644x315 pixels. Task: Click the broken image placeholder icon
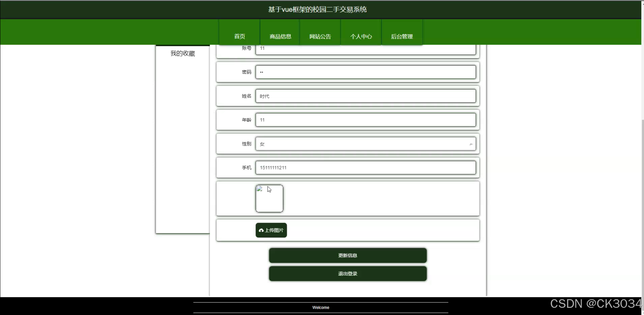pos(259,188)
